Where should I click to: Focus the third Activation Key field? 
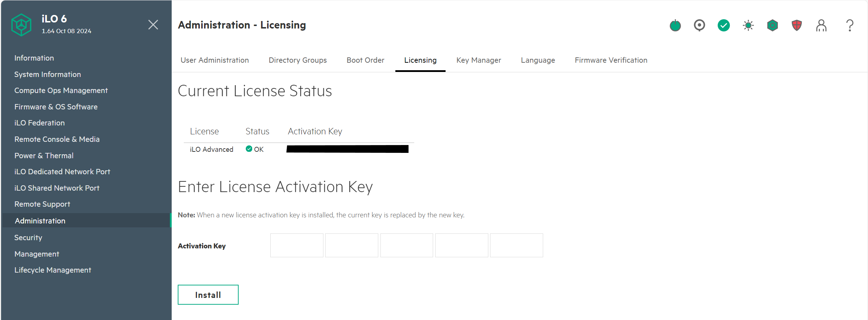[407, 245]
